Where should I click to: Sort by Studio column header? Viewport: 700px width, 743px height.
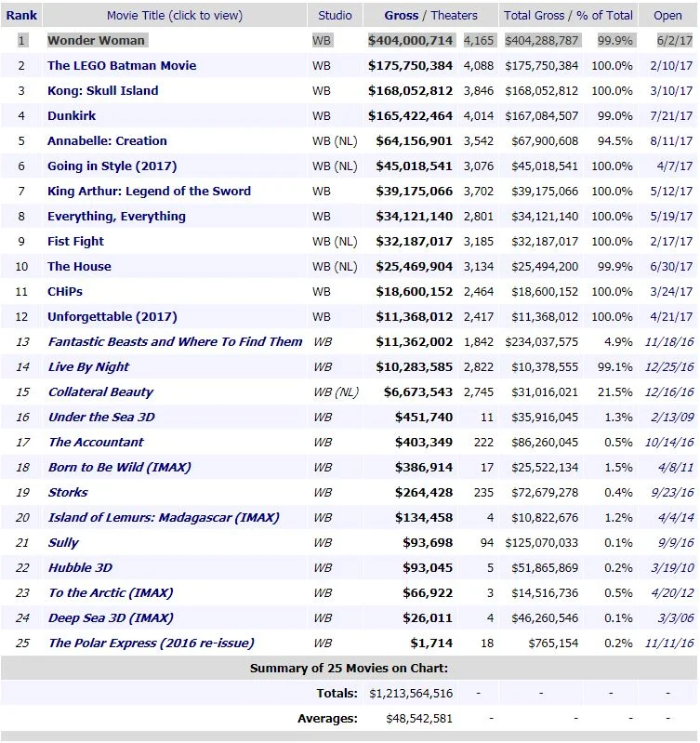click(335, 15)
